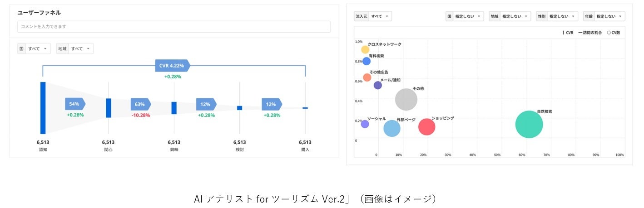Expand the bubble chart 地域 filter
644x208 pixels.
click(x=510, y=16)
